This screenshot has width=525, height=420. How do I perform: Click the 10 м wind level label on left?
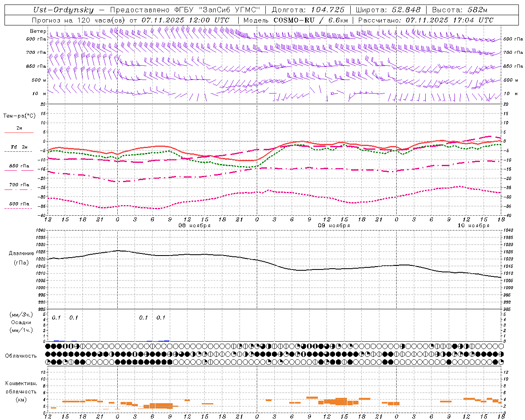(x=39, y=94)
